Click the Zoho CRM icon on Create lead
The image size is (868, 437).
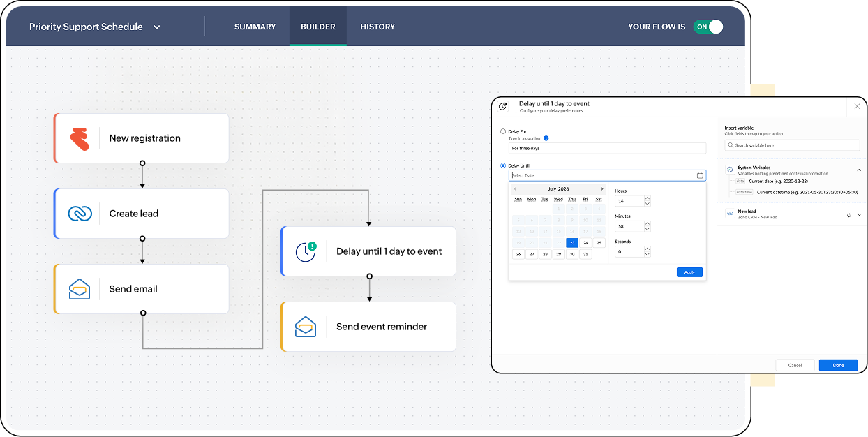tap(80, 214)
